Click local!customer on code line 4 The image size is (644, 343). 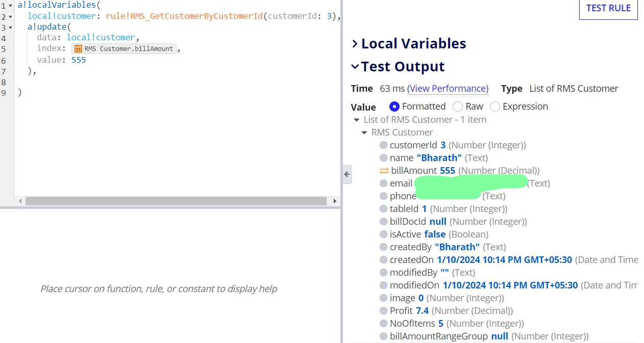coord(101,38)
